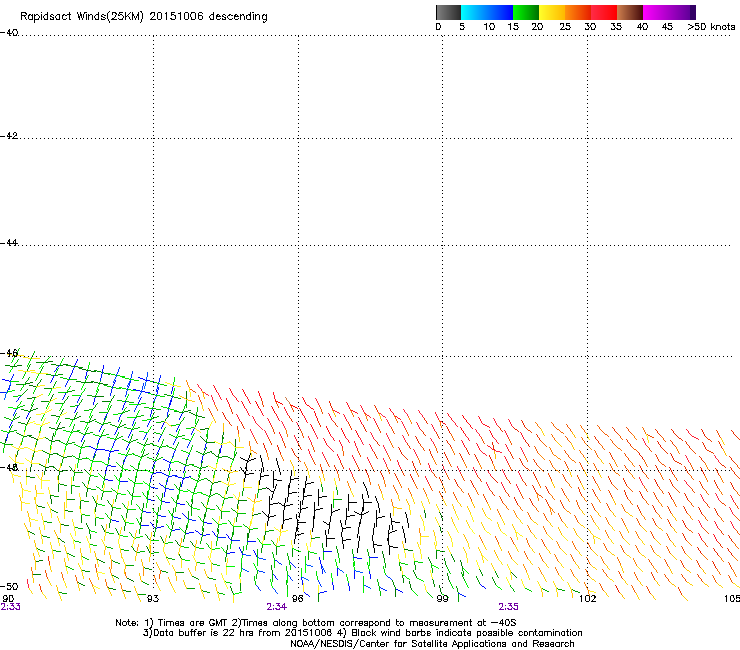The width and height of the screenshot is (740, 650).
Task: Click the note line 'Times are GMT'
Action: point(193,623)
